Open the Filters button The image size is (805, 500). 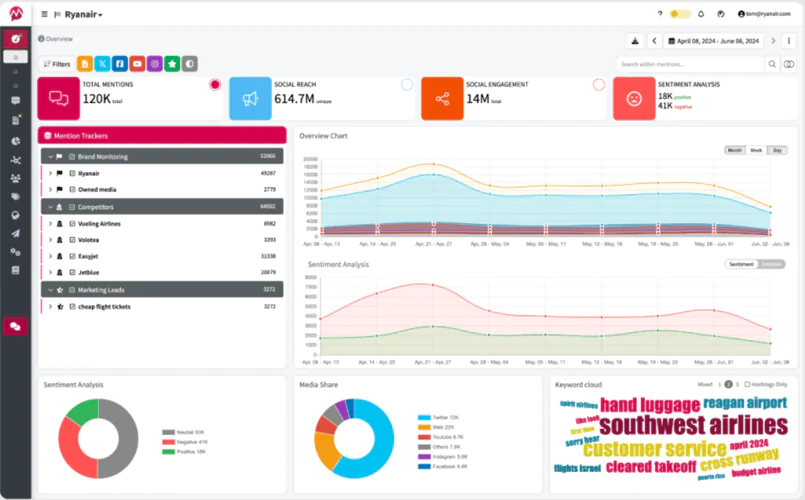[57, 64]
